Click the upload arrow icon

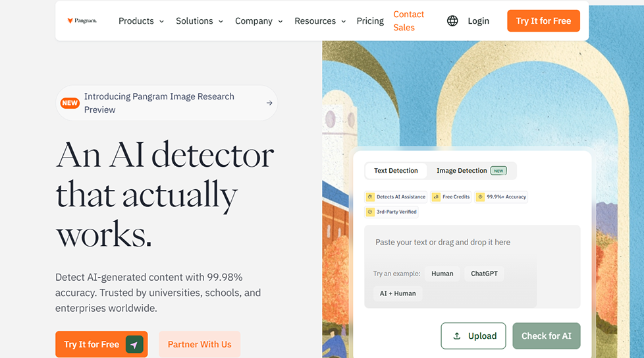[457, 336]
